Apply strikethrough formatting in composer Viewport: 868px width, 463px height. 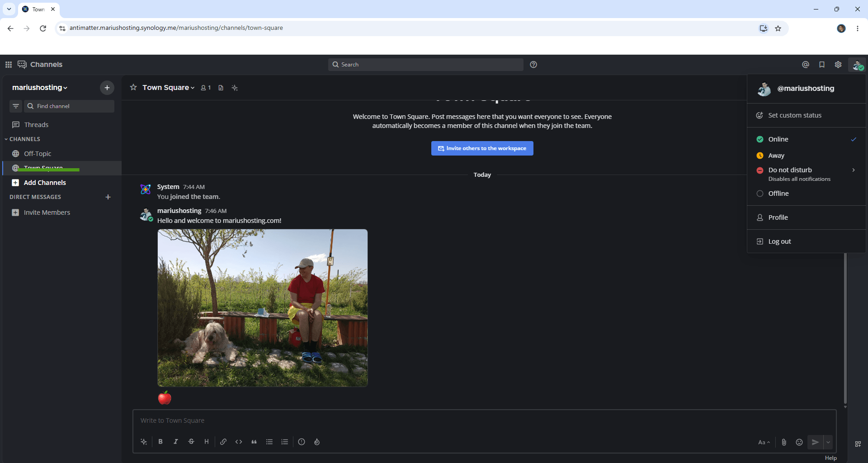click(x=191, y=442)
